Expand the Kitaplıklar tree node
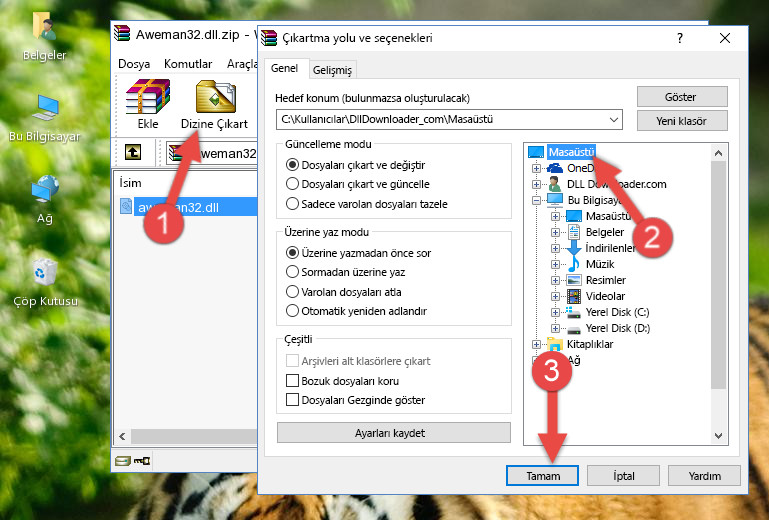 [536, 344]
